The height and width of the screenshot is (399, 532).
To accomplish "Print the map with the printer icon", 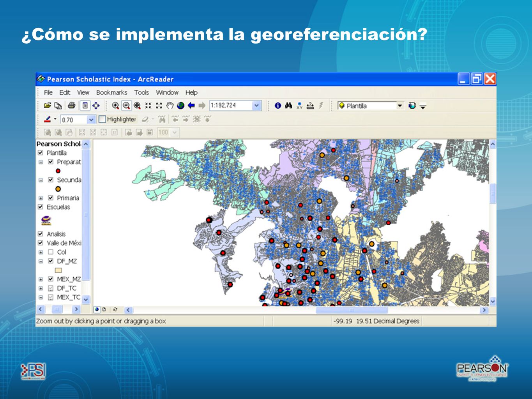I will (71, 105).
